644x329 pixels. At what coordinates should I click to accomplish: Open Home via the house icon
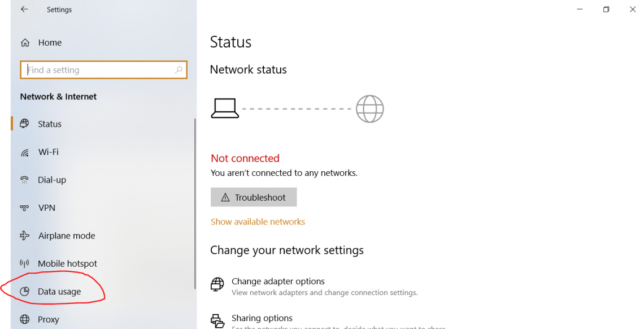[x=25, y=42]
